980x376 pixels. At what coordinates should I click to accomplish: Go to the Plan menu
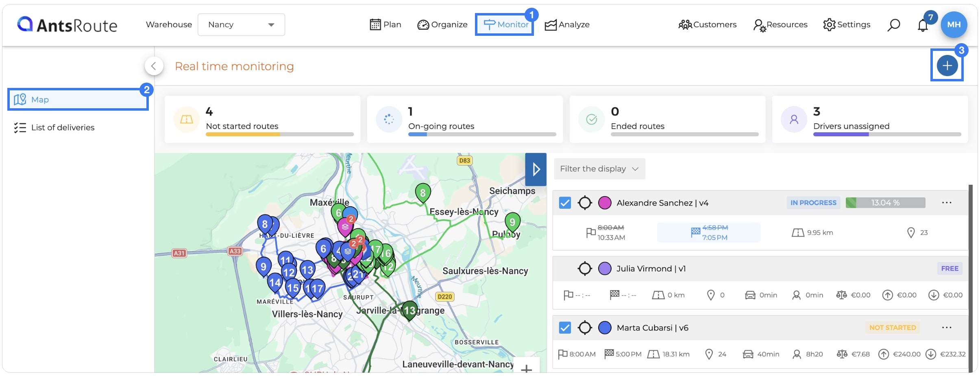[x=385, y=25]
